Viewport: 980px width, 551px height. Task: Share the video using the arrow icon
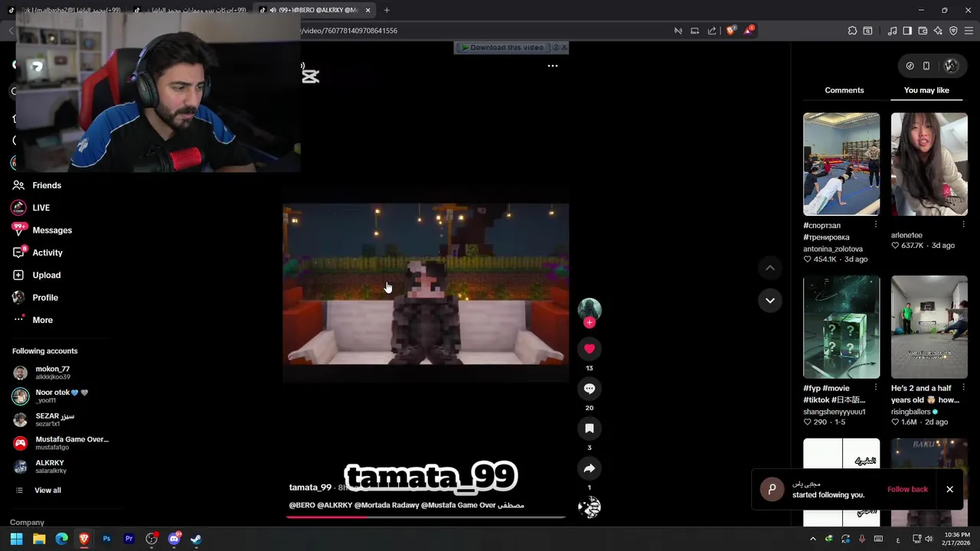click(x=589, y=468)
